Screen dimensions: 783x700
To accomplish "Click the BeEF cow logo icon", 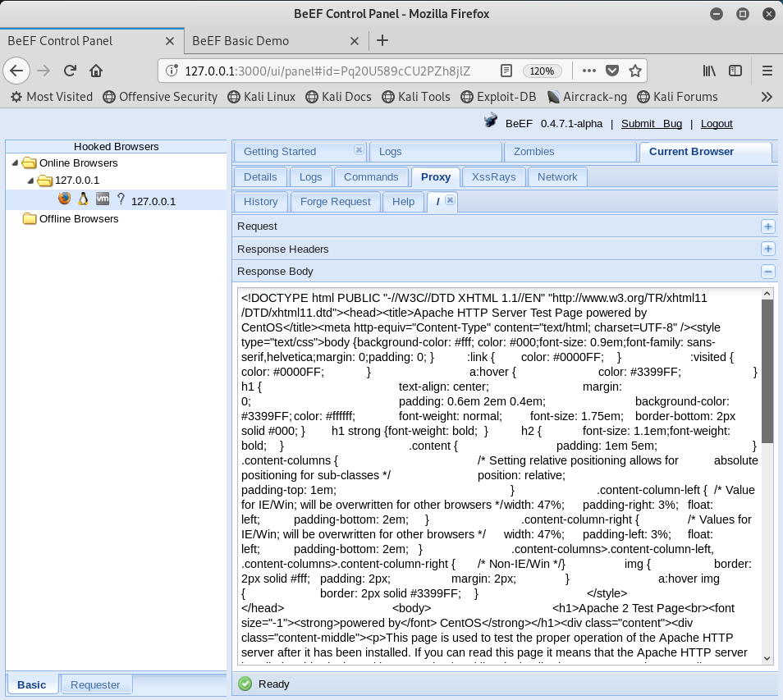I will coord(490,121).
